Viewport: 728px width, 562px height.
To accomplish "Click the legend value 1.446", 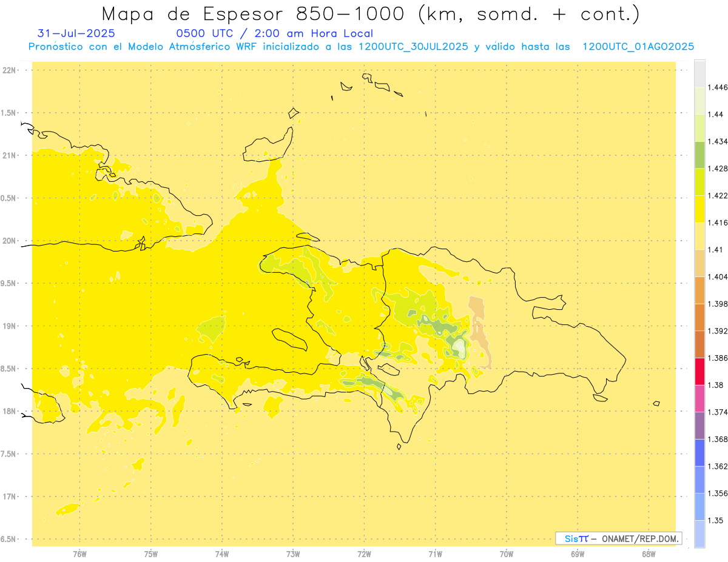I will [718, 87].
